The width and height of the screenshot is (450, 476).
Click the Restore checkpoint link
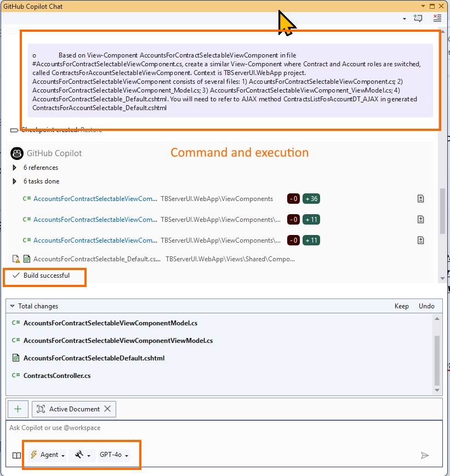click(x=91, y=130)
